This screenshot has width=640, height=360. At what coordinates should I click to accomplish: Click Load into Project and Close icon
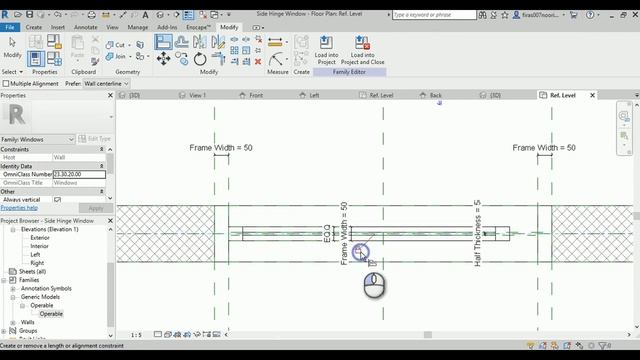point(362,42)
